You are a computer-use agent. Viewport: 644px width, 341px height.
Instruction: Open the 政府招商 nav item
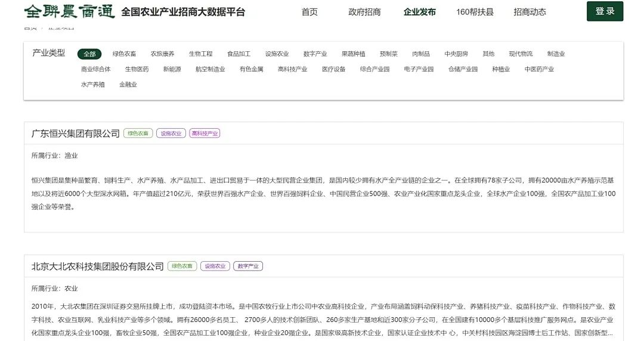pos(364,12)
